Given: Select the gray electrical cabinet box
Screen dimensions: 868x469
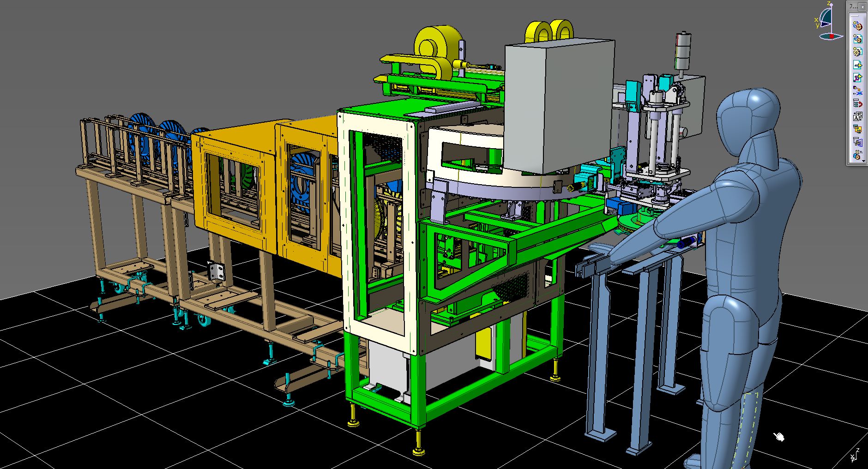Looking at the screenshot, I should click(560, 105).
